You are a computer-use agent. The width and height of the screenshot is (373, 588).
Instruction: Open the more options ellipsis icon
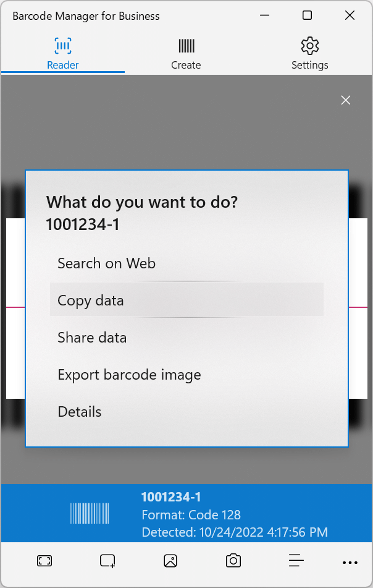click(x=350, y=563)
